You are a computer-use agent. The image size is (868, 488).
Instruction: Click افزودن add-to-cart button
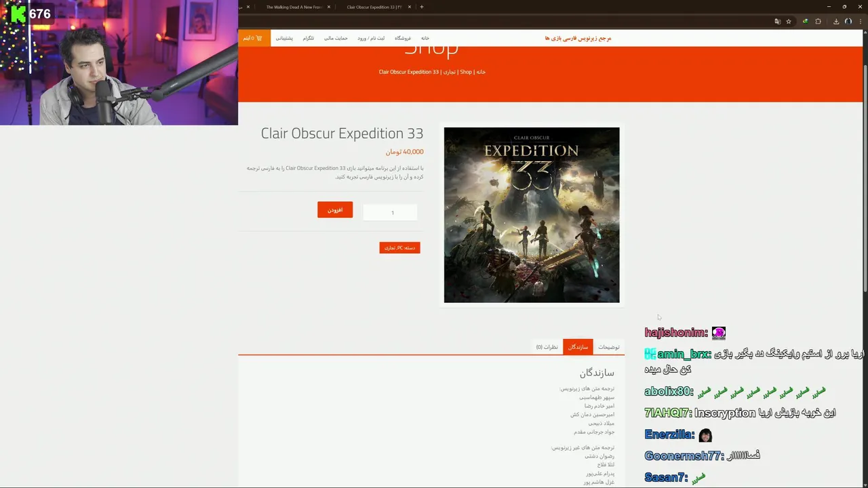[x=335, y=210]
